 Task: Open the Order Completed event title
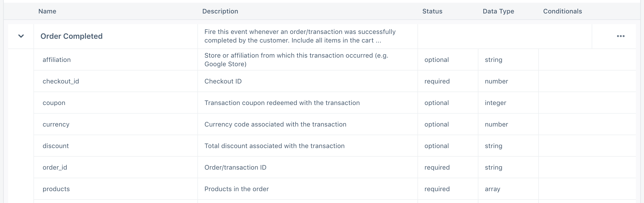point(71,36)
